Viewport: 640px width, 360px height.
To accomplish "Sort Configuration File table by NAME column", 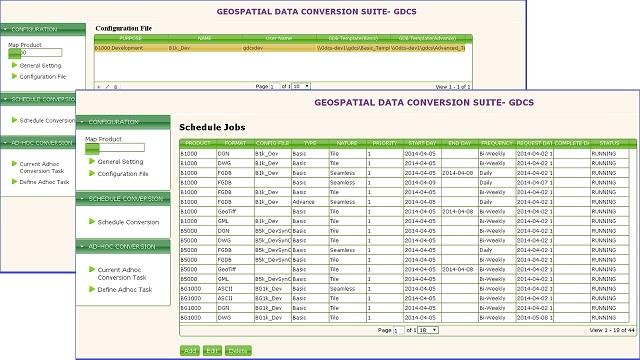I will coord(204,38).
